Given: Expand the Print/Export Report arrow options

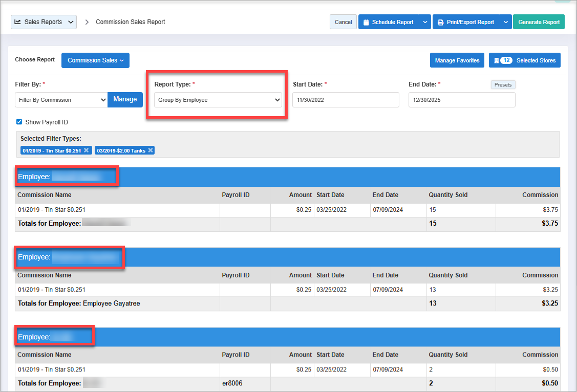Looking at the screenshot, I should click(x=505, y=22).
